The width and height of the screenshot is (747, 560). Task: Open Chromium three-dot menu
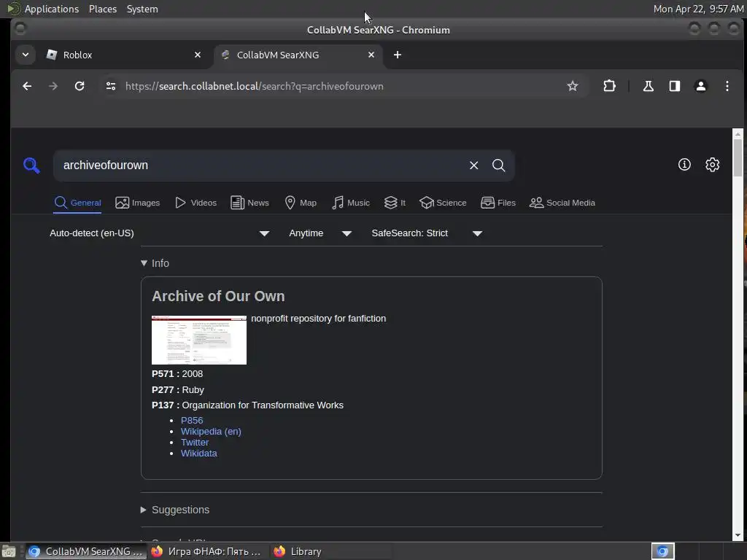click(727, 86)
